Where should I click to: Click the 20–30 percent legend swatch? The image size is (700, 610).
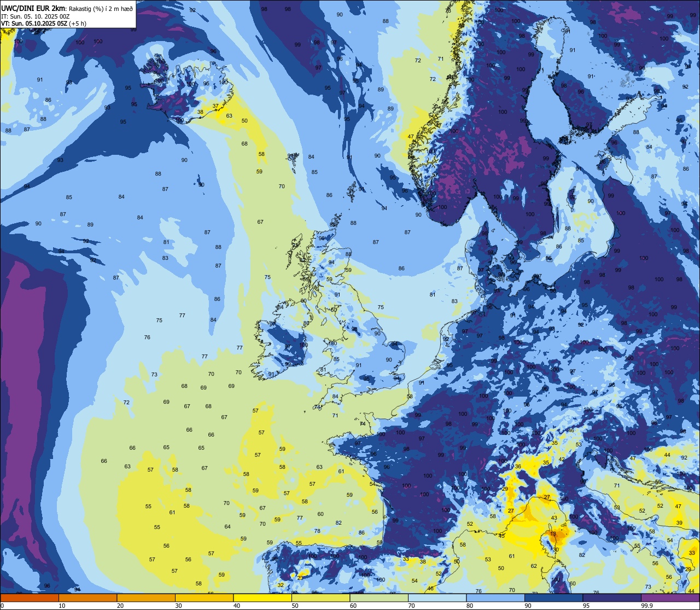tap(146, 597)
